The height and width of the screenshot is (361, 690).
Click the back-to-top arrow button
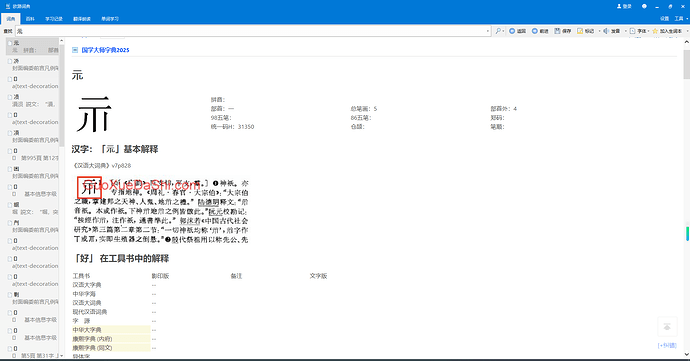[667, 327]
